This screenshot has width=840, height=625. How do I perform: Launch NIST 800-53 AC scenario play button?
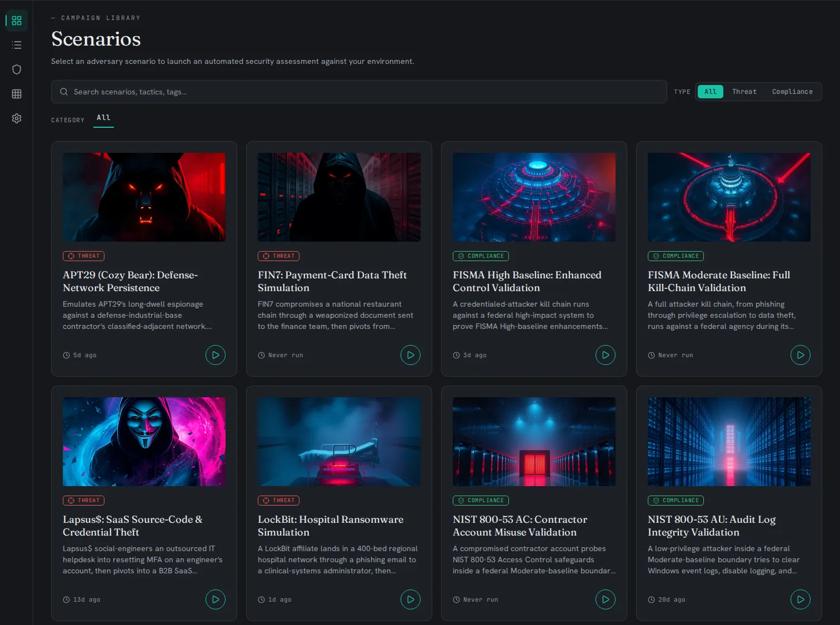click(606, 599)
